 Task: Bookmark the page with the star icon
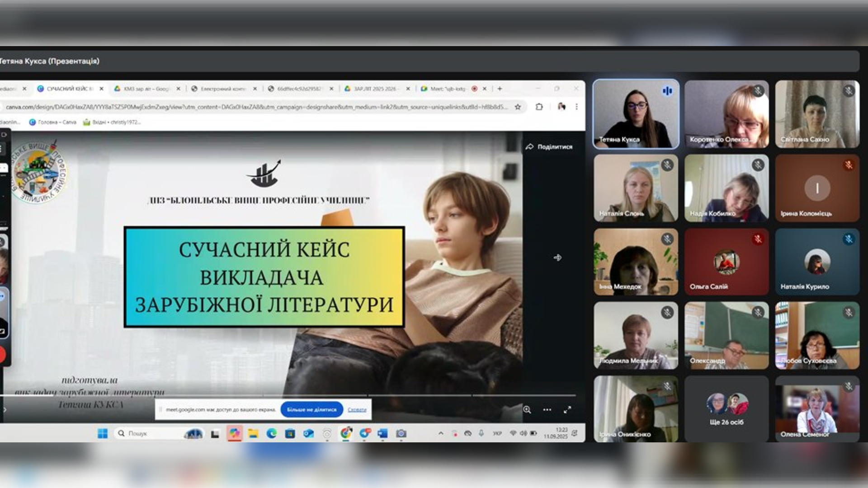tap(518, 107)
